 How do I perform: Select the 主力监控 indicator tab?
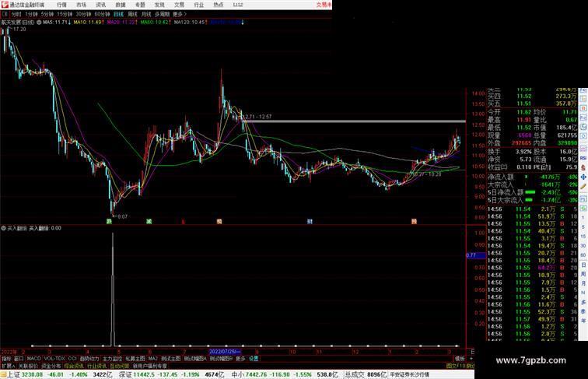113,359
